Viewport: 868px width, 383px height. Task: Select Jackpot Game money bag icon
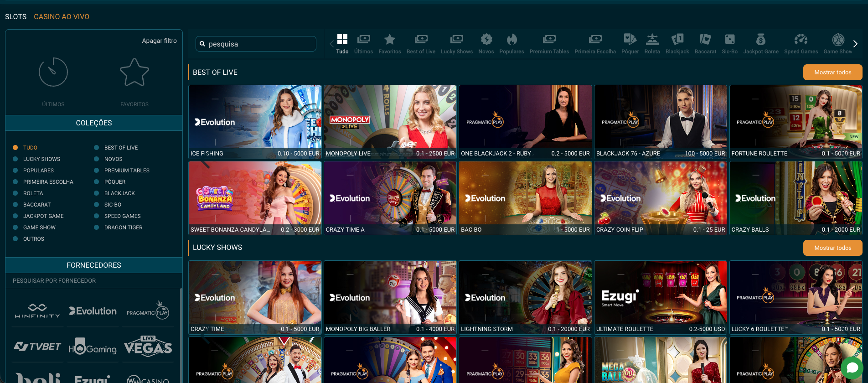click(761, 39)
